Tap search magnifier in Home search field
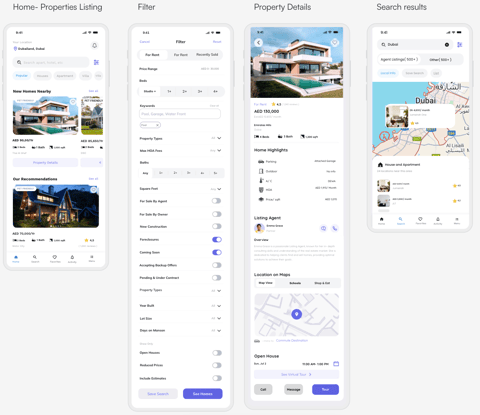The height and width of the screenshot is (415, 480). pos(19,62)
